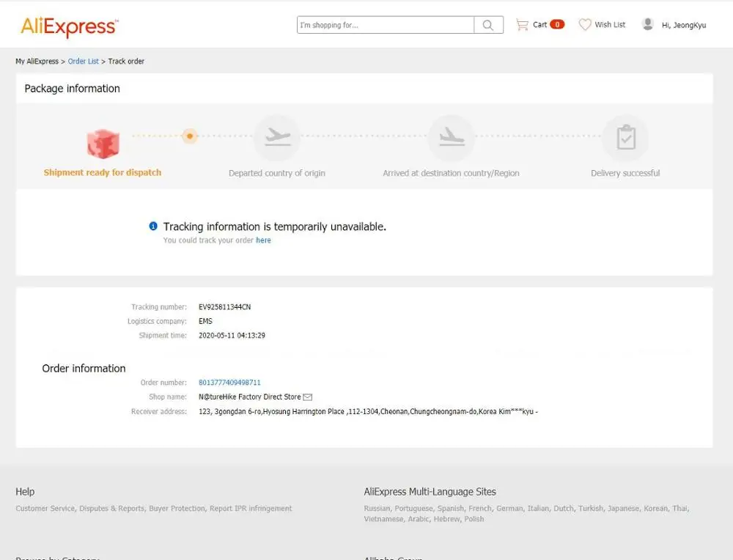Switch to Dutch language site

563,508
